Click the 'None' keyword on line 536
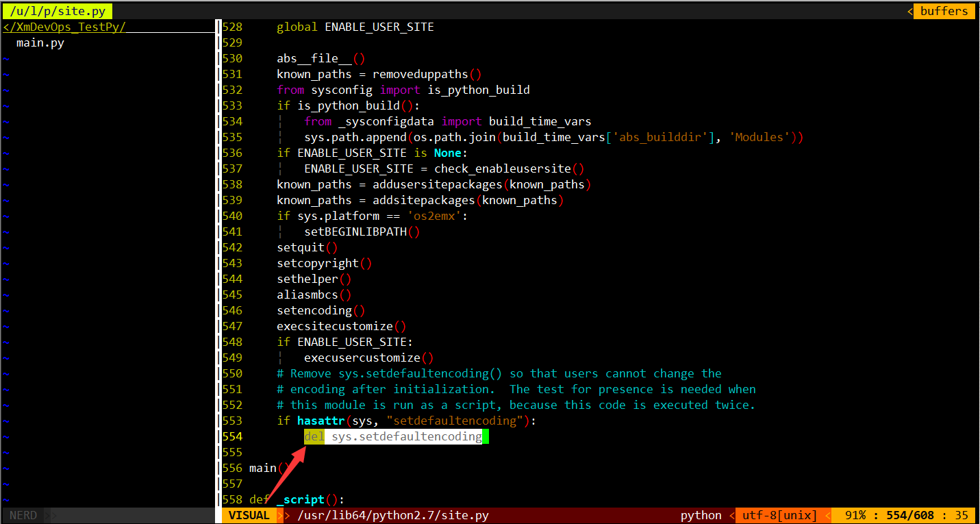The height and width of the screenshot is (524, 980). click(448, 153)
